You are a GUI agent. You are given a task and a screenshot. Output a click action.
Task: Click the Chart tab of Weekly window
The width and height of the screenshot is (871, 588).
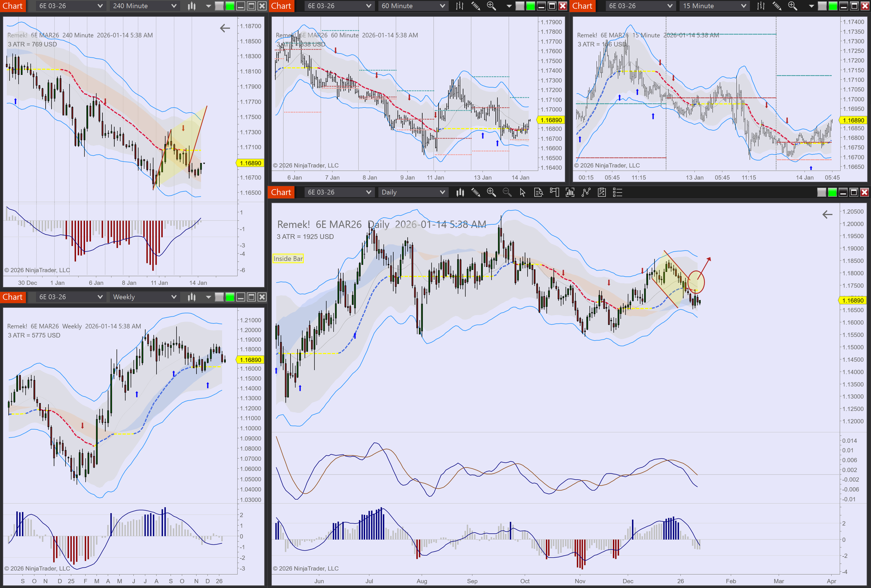12,297
